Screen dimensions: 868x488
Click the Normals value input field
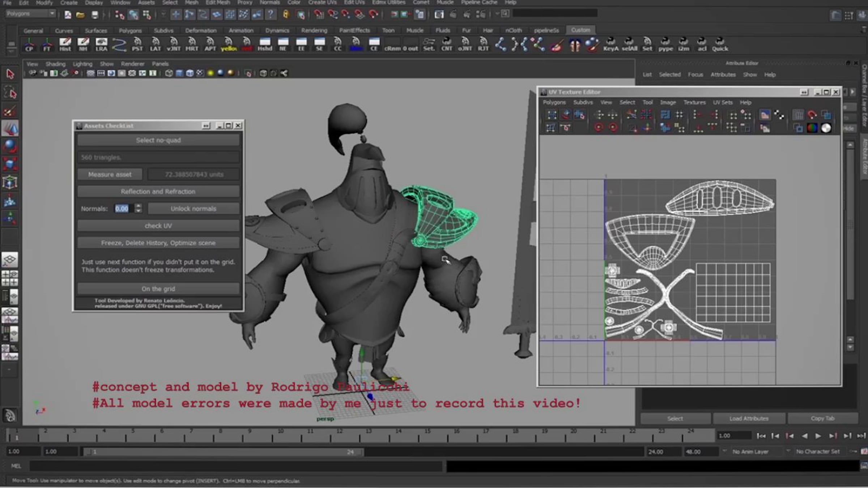pyautogui.click(x=123, y=209)
